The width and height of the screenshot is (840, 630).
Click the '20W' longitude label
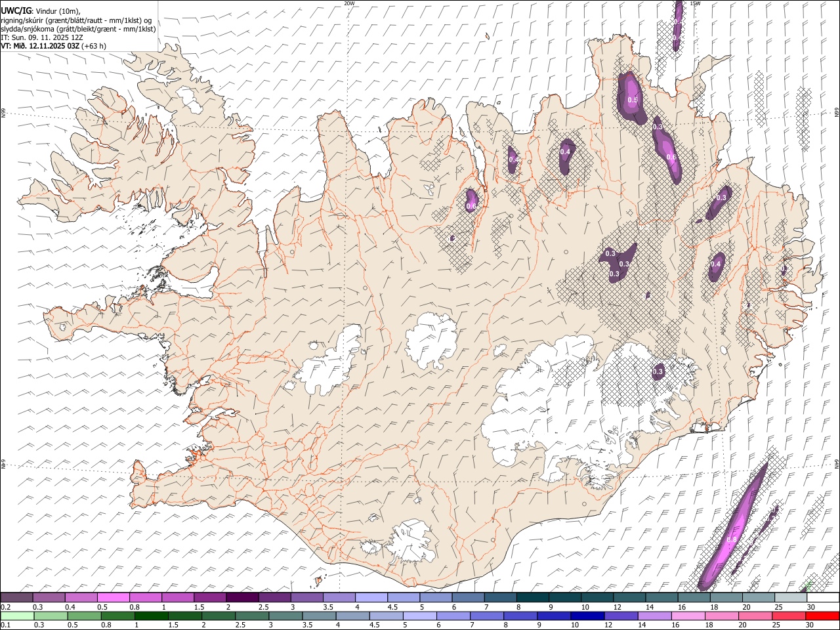tap(349, 3)
